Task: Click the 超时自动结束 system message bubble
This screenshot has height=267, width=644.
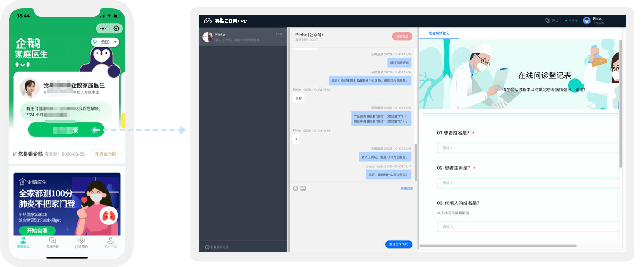Action: point(399,63)
